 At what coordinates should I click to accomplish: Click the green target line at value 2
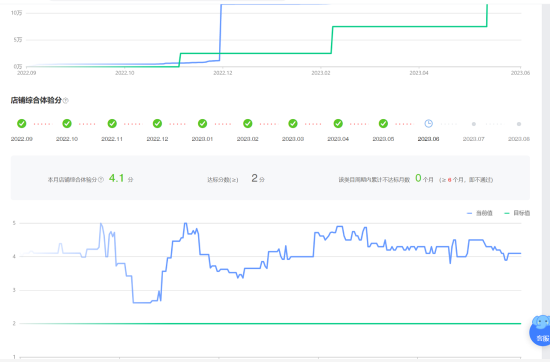270,323
